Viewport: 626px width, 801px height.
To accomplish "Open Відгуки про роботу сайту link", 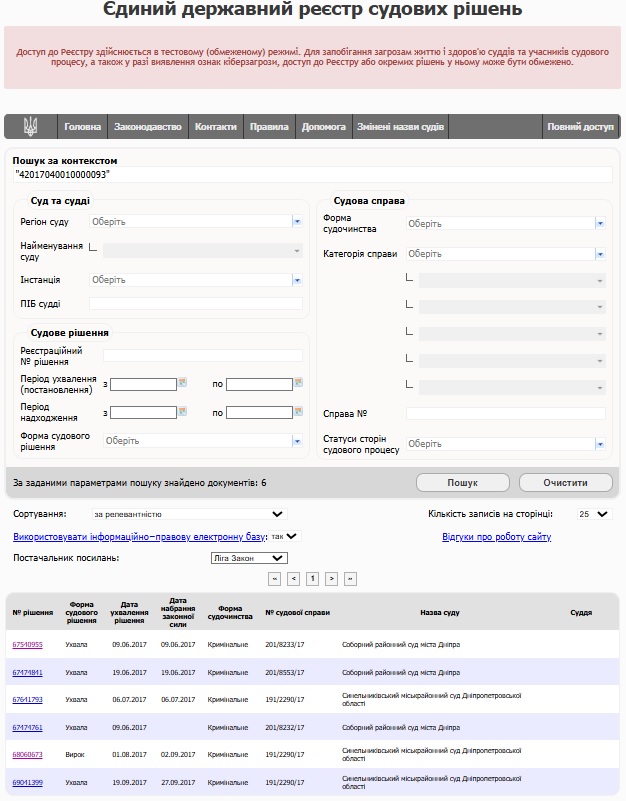I will pyautogui.click(x=497, y=536).
